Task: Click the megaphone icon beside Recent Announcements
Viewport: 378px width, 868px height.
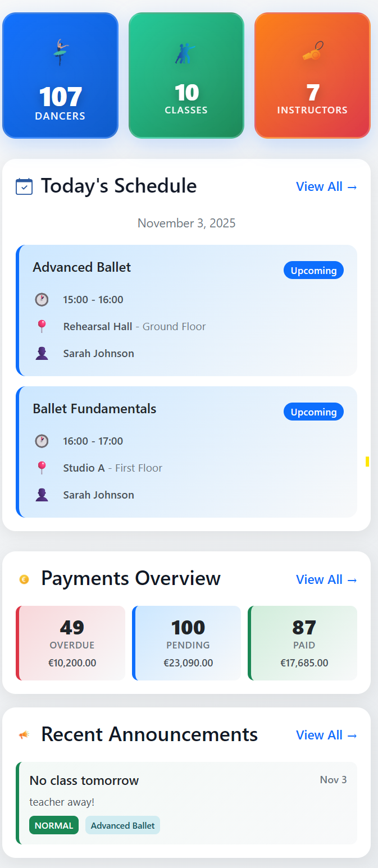Action: click(24, 735)
